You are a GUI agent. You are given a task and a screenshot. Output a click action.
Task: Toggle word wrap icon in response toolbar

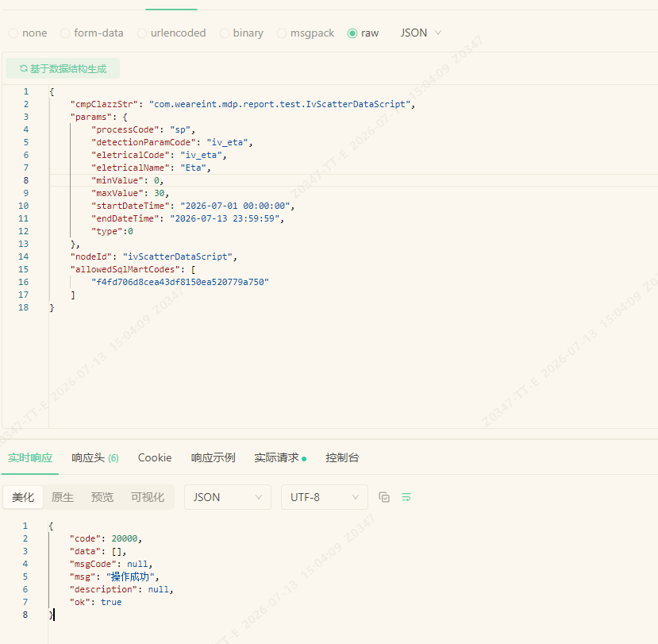click(406, 497)
